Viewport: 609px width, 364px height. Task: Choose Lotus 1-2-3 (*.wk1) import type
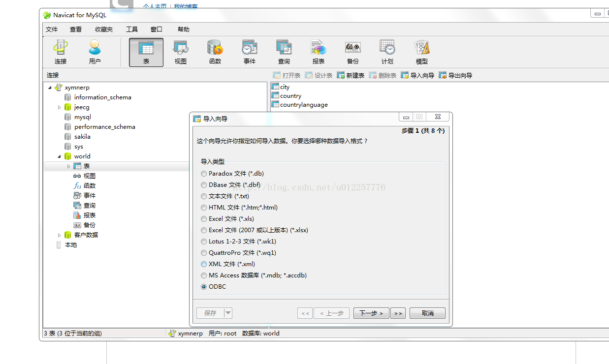coord(204,242)
